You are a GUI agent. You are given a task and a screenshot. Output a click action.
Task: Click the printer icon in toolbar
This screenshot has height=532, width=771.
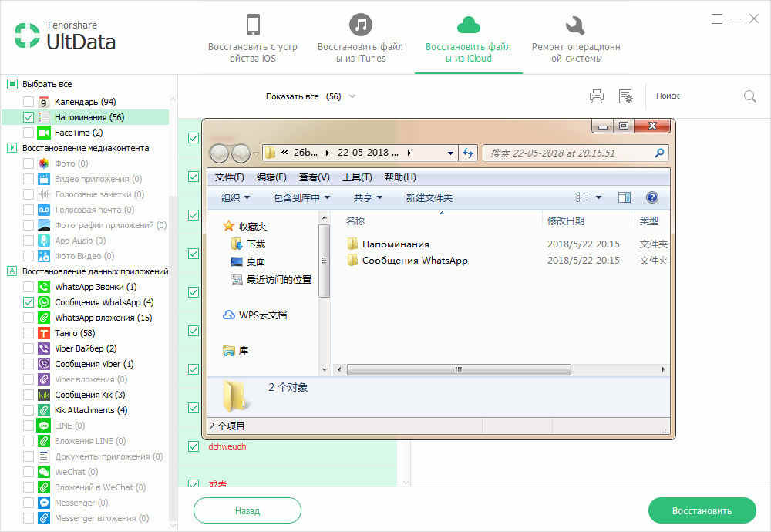click(597, 96)
